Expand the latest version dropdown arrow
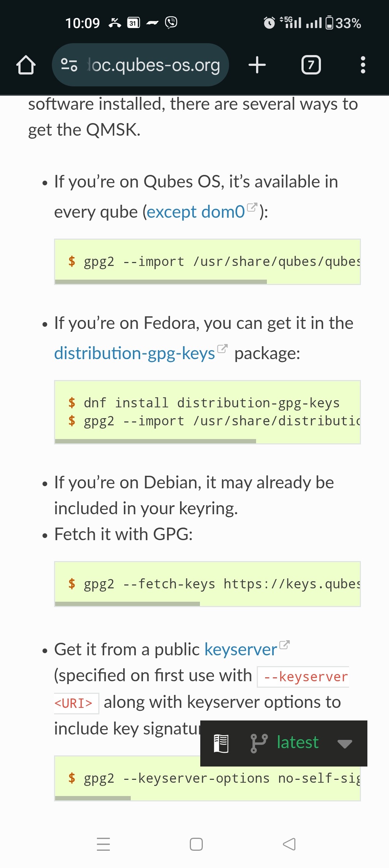389x868 pixels. point(344,744)
